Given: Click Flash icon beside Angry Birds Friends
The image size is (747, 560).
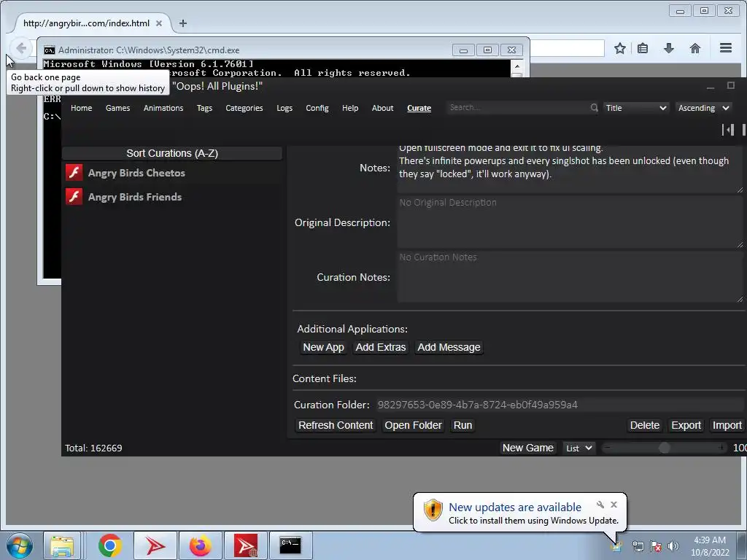Looking at the screenshot, I should coord(74,196).
